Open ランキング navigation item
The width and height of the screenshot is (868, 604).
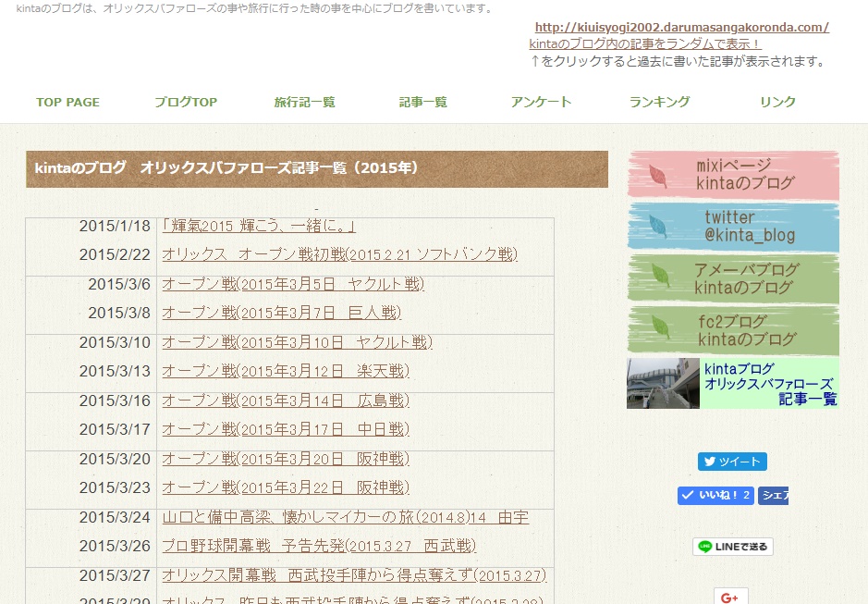point(659,102)
